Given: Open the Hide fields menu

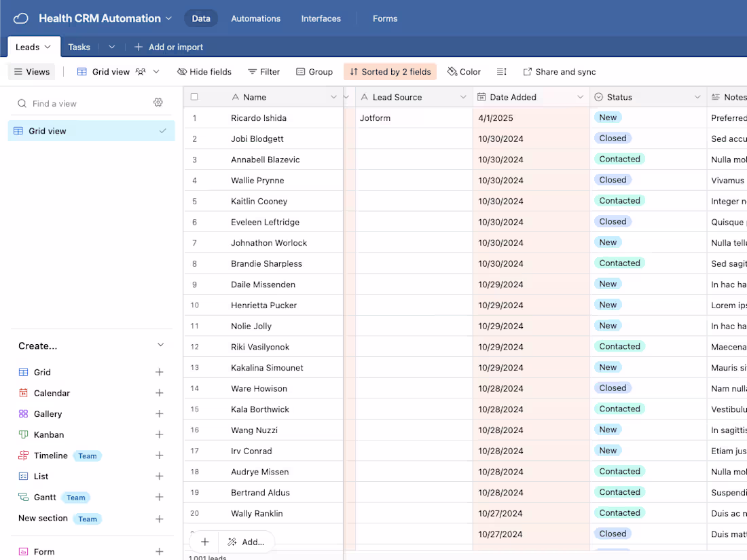Looking at the screenshot, I should (x=204, y=71).
